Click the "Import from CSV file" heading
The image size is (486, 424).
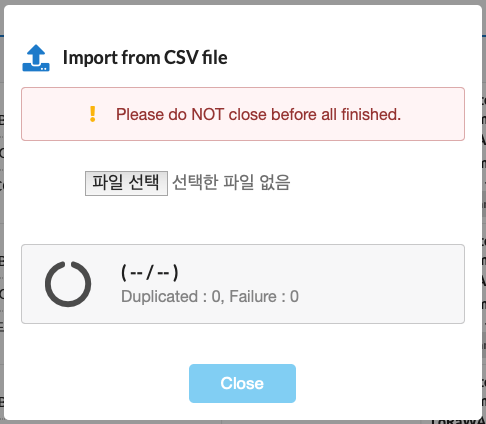pyautogui.click(x=145, y=57)
